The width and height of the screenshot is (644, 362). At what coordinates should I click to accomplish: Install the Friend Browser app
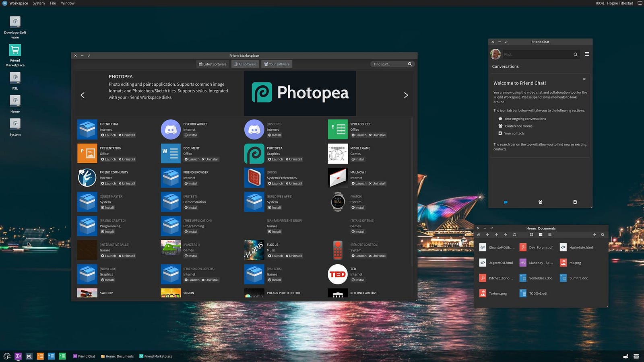point(191,183)
